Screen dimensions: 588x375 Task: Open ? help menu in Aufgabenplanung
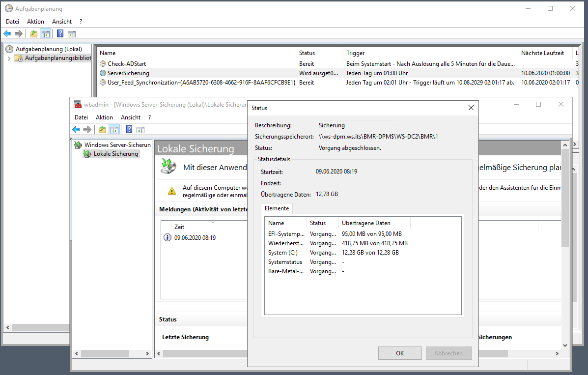click(81, 22)
